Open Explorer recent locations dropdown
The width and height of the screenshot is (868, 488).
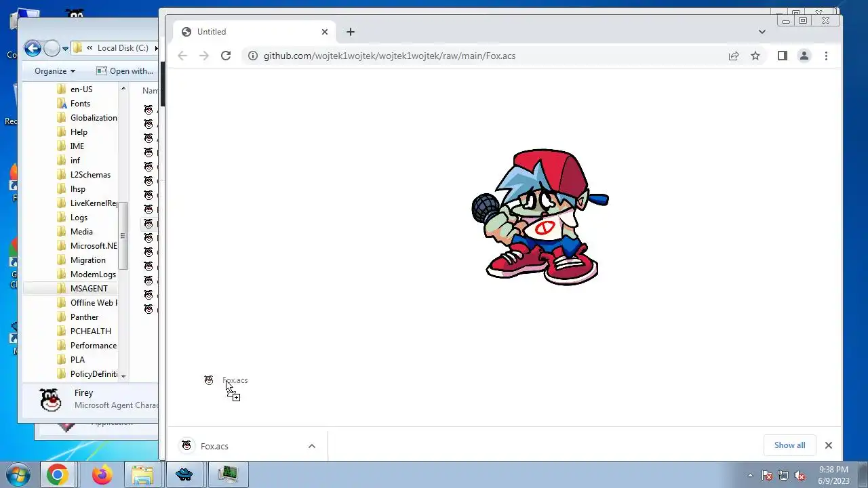tap(66, 48)
